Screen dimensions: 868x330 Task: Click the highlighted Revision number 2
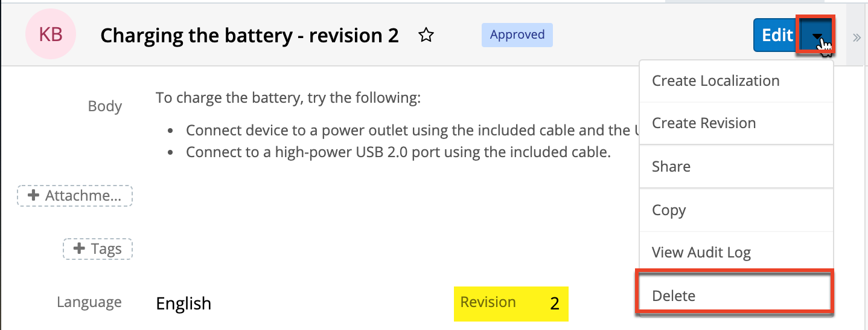click(554, 303)
